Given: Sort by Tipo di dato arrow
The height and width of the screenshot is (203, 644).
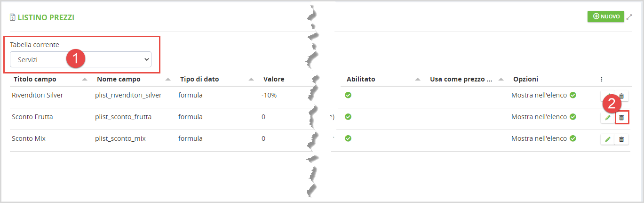Looking at the screenshot, I should (251, 79).
